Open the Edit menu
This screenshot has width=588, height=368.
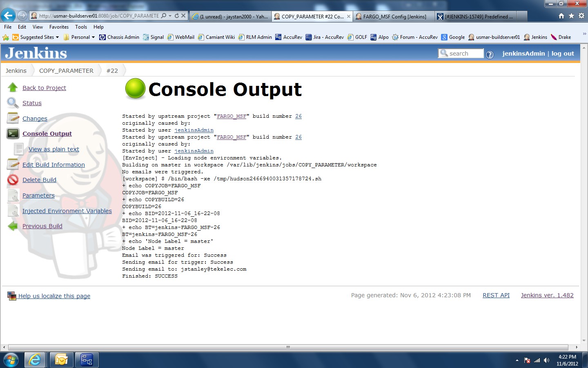point(22,27)
